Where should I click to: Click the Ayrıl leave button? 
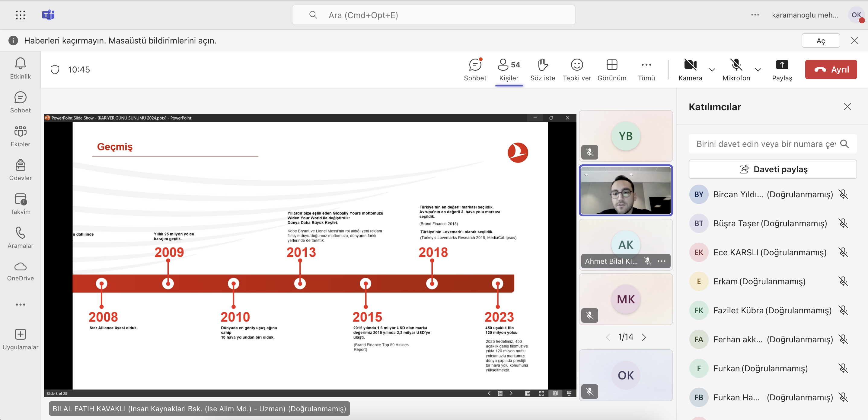[831, 69]
